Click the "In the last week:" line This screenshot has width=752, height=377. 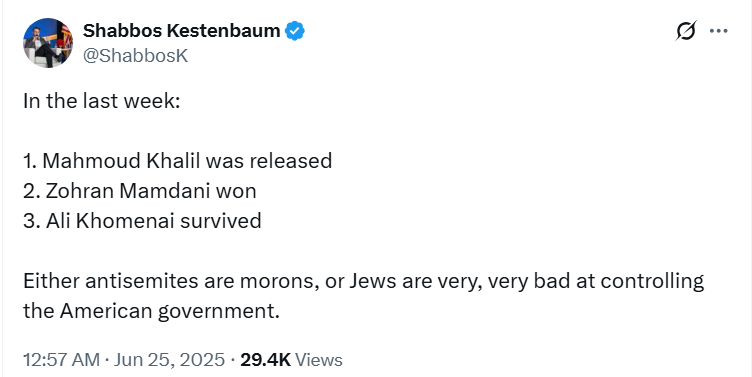point(102,101)
